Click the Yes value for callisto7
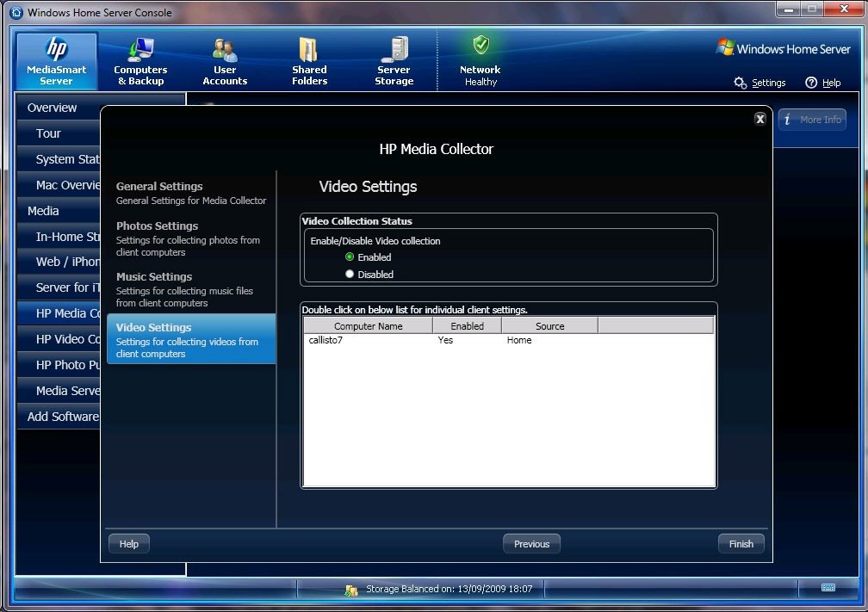 pos(446,340)
